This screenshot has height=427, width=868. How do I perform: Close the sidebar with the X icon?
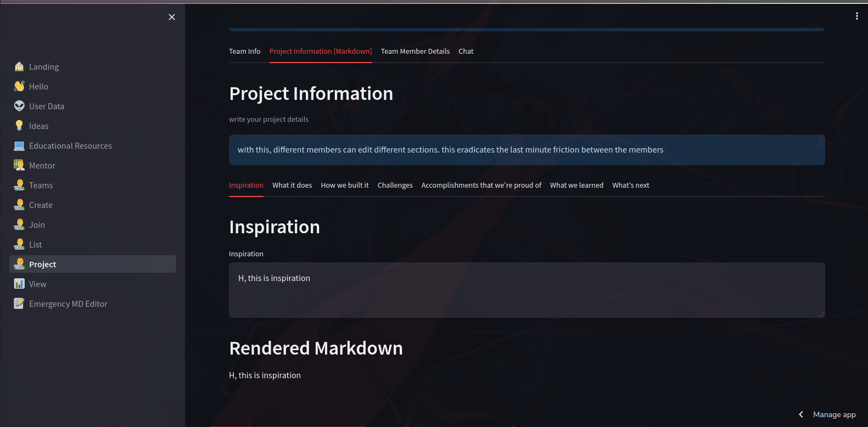pyautogui.click(x=172, y=17)
